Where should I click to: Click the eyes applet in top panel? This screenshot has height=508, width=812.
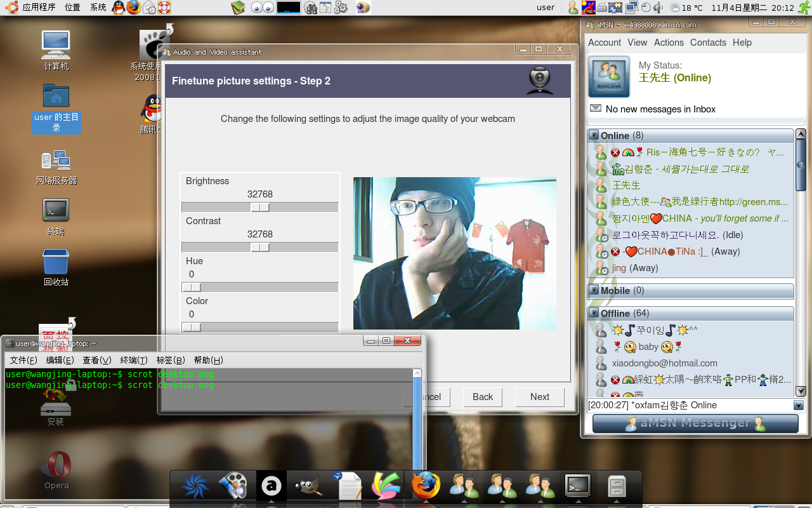[x=263, y=8]
